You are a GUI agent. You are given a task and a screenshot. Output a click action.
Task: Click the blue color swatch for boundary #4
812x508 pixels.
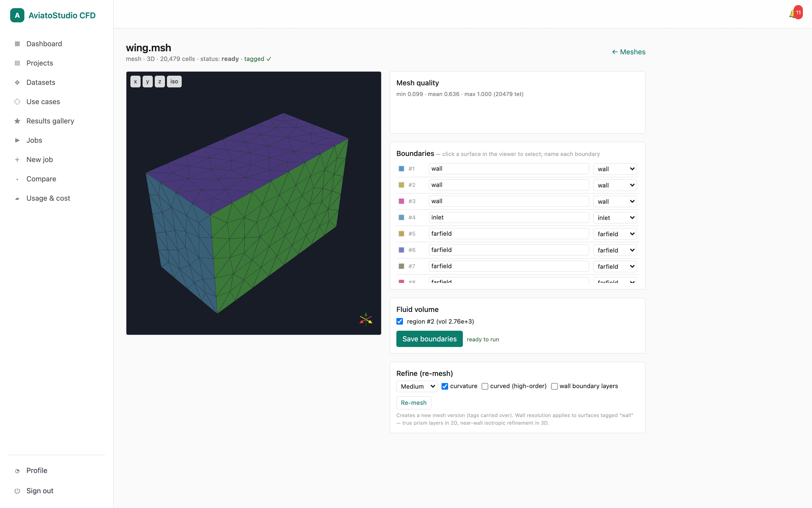click(401, 217)
